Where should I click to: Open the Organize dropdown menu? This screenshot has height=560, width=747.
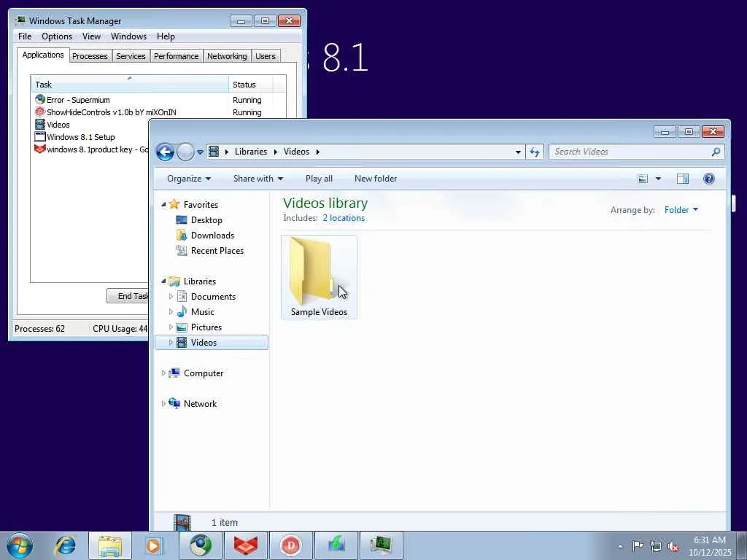(189, 179)
